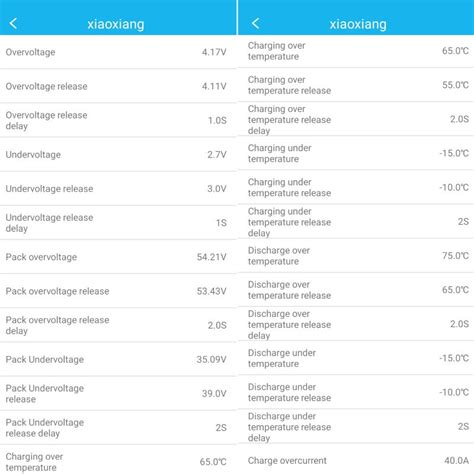Select the Overvoltage release row
Image resolution: width=474 pixels, height=474 pixels.
point(118,86)
